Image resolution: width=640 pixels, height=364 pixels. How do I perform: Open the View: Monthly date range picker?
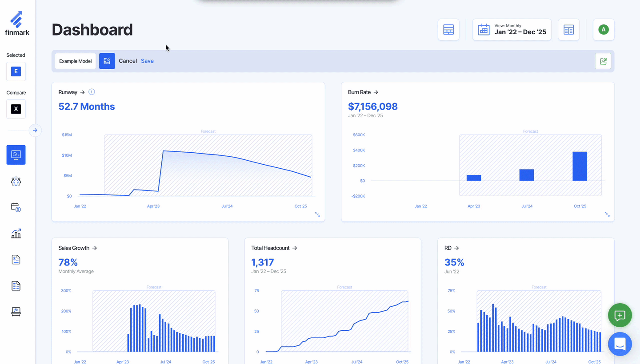[512, 30]
